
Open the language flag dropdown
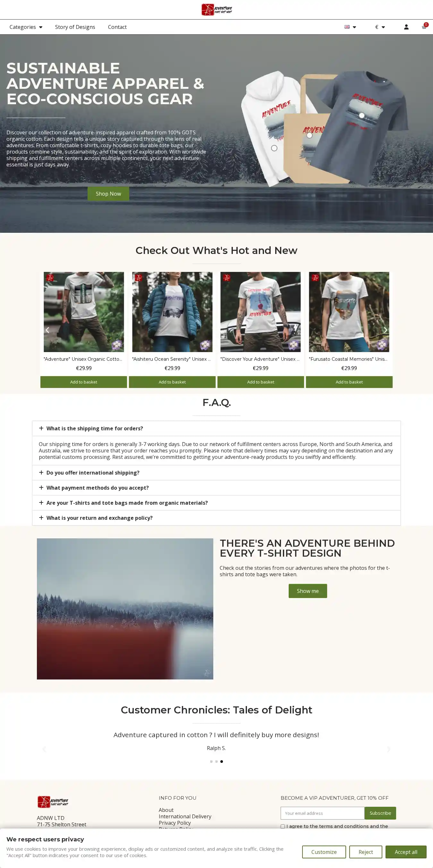coord(350,27)
